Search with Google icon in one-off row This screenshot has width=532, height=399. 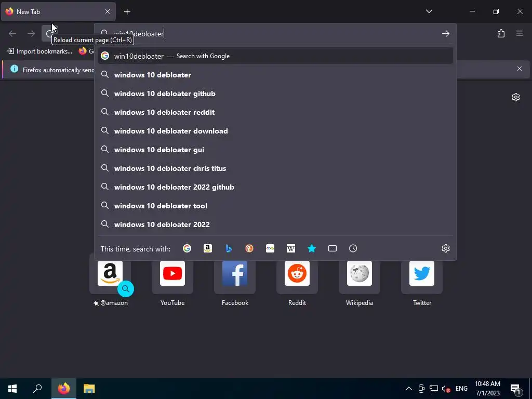pos(187,248)
